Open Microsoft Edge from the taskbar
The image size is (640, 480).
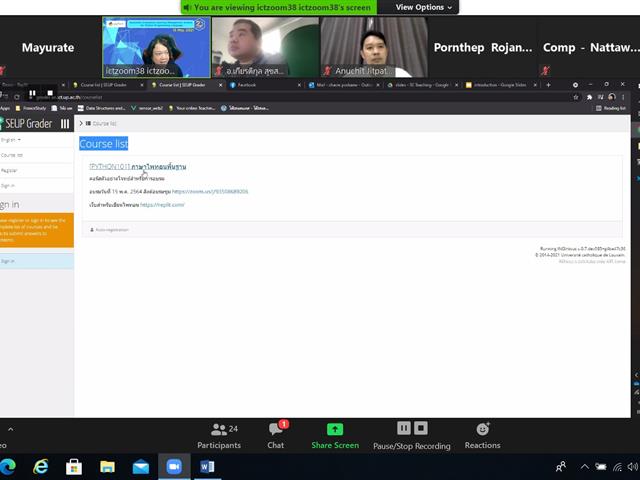click(x=8, y=467)
